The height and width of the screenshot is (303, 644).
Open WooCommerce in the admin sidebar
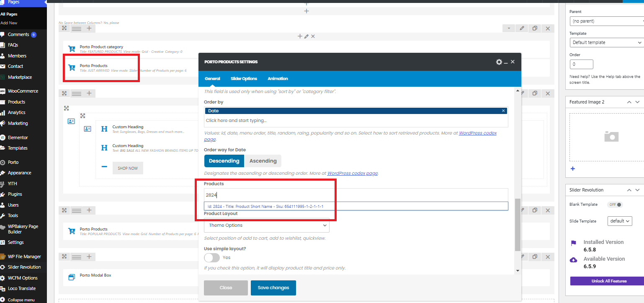click(23, 91)
